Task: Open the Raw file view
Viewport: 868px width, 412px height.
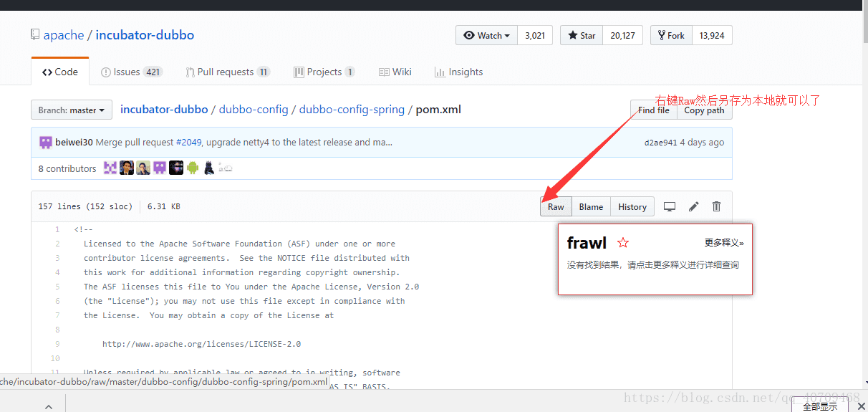Action: pyautogui.click(x=556, y=206)
